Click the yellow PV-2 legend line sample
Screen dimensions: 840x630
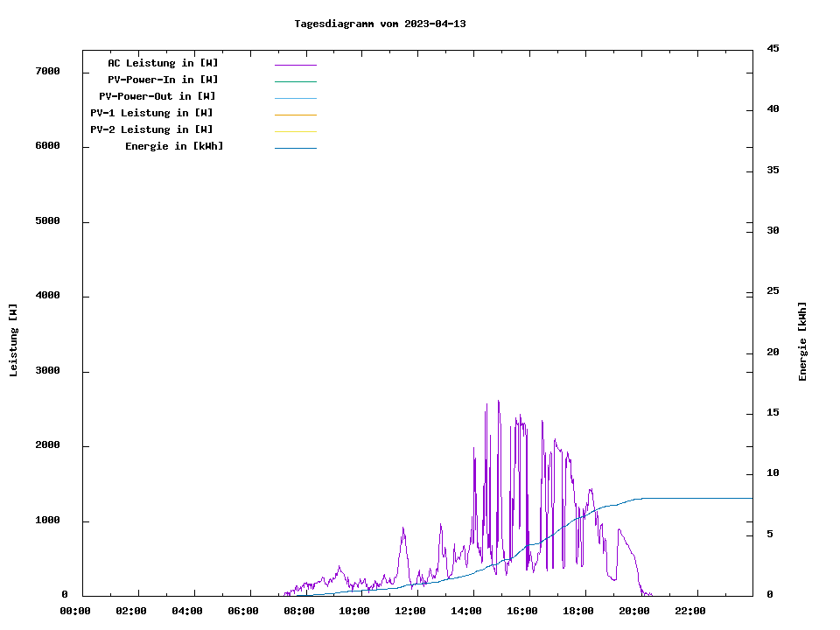(295, 131)
